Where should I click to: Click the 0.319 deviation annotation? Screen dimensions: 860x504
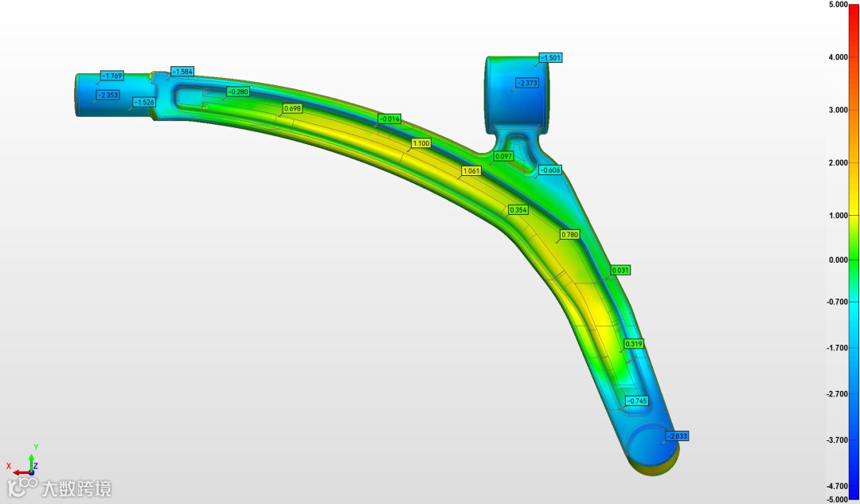point(634,344)
